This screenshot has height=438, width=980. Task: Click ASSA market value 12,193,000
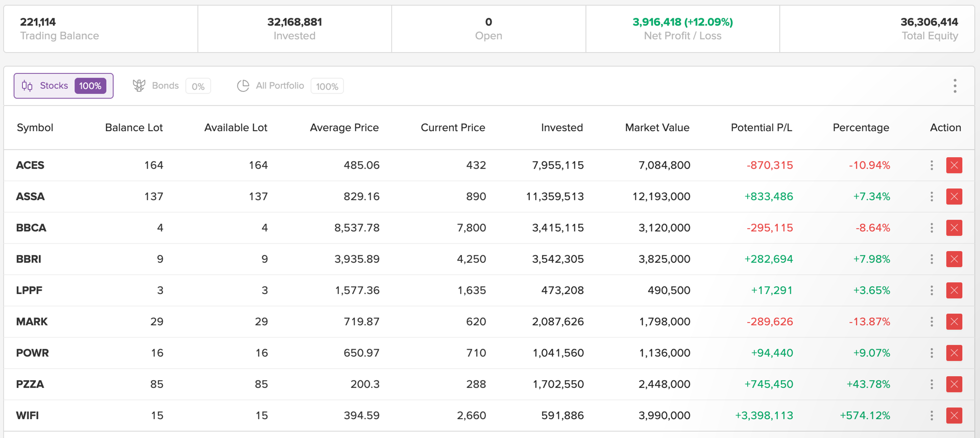(x=661, y=197)
